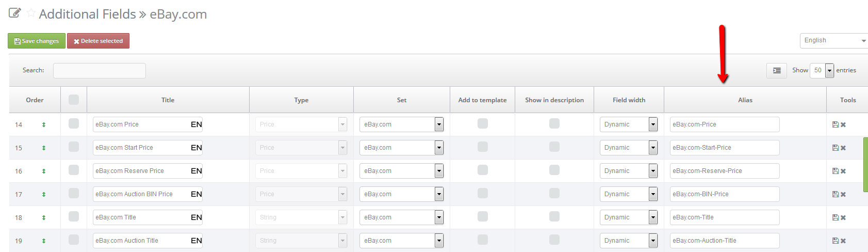The width and height of the screenshot is (868, 252).
Task: Delete the eBay.com Reserve Price row
Action: click(x=843, y=171)
